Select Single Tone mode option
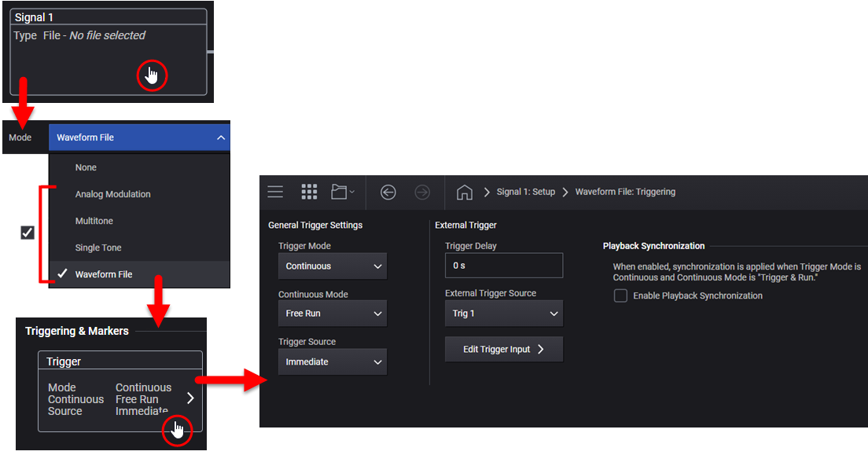Image resolution: width=868 pixels, height=455 pixels. (x=98, y=248)
